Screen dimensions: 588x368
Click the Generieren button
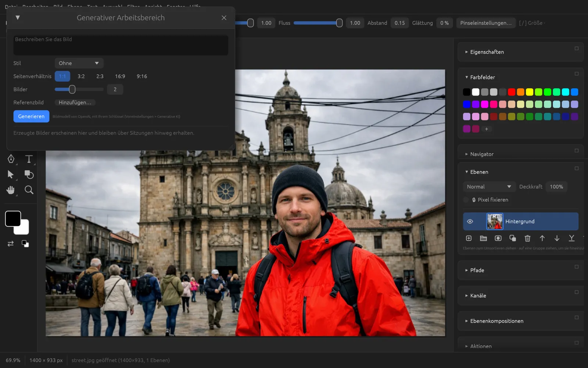click(31, 116)
